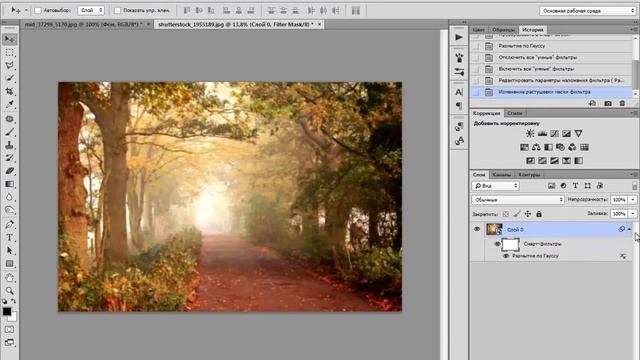This screenshot has height=360, width=640.
Task: Select the Healing Brush tool
Action: 9,119
